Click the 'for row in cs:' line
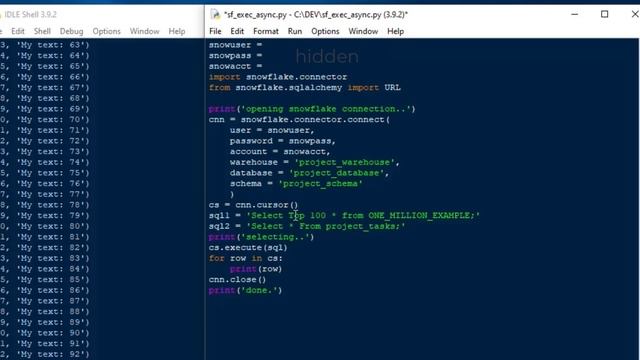This screenshot has height=360, width=640. (245, 258)
